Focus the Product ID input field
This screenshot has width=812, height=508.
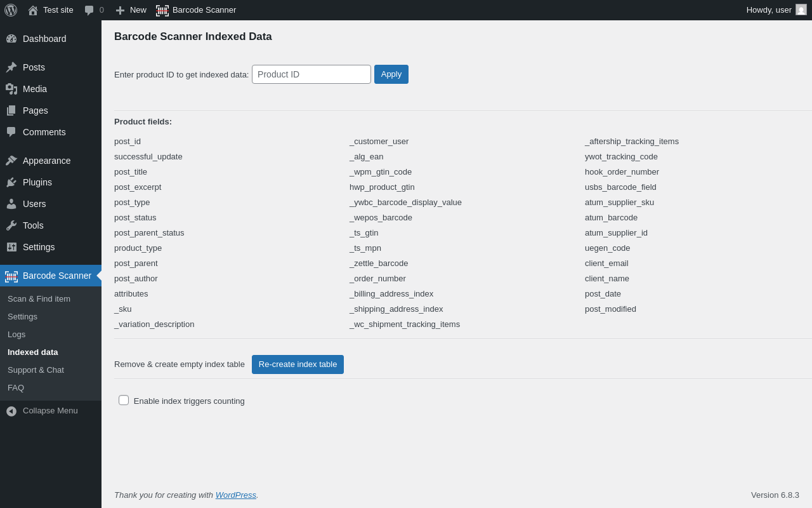311,74
